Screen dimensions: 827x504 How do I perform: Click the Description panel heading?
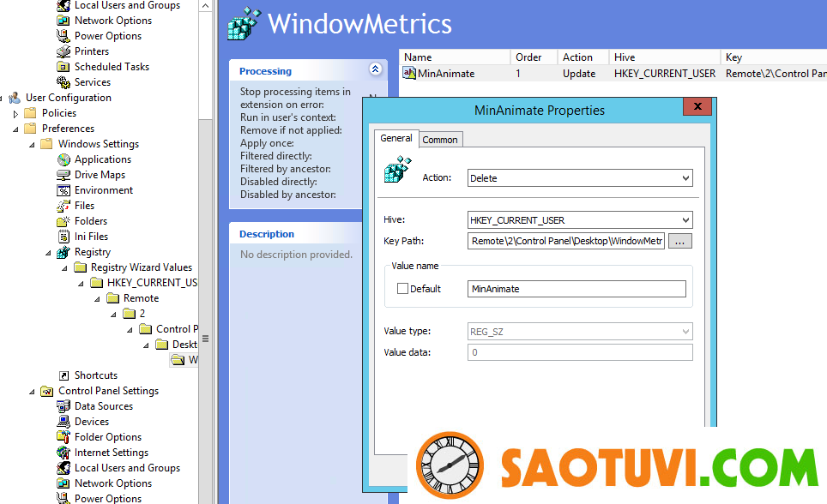[267, 234]
